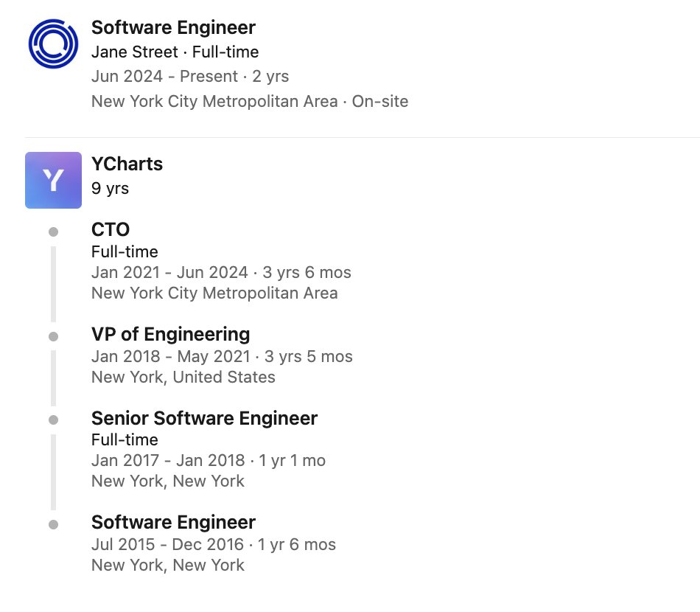The width and height of the screenshot is (700, 612).
Task: Click the Jan 2018 - May 2021 date range
Action: coord(171,356)
